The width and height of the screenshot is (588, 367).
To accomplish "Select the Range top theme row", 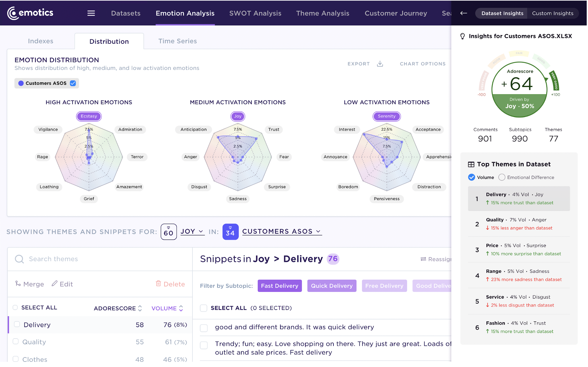I will 519,275.
